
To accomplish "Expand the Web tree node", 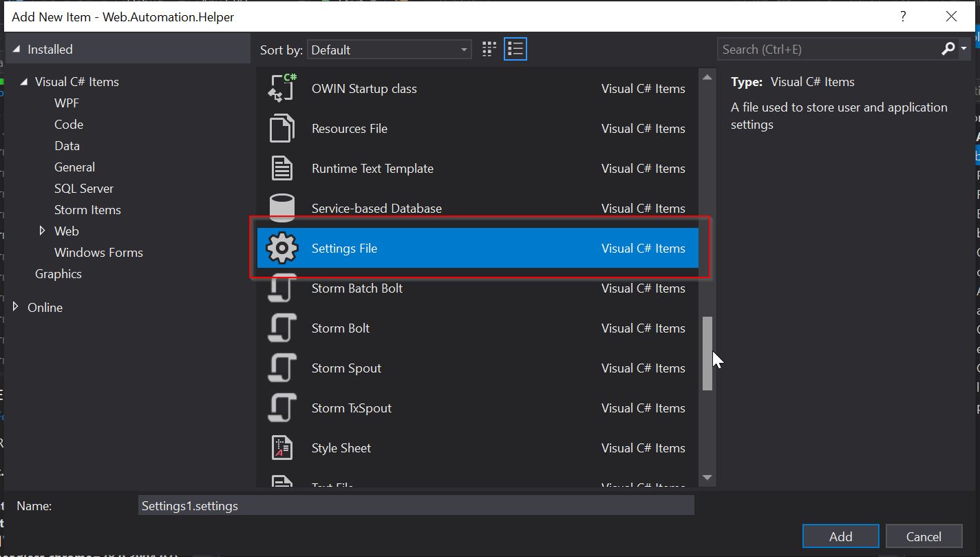I will [x=43, y=231].
